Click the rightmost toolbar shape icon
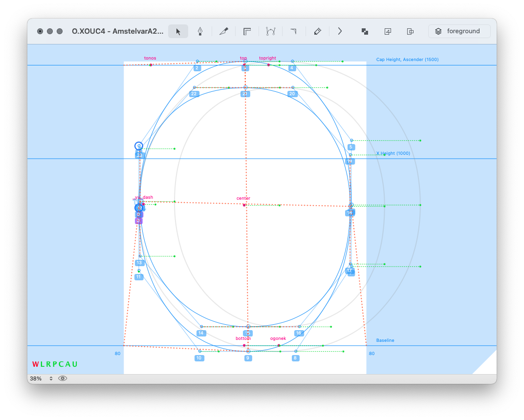This screenshot has width=524, height=420. pyautogui.click(x=411, y=31)
